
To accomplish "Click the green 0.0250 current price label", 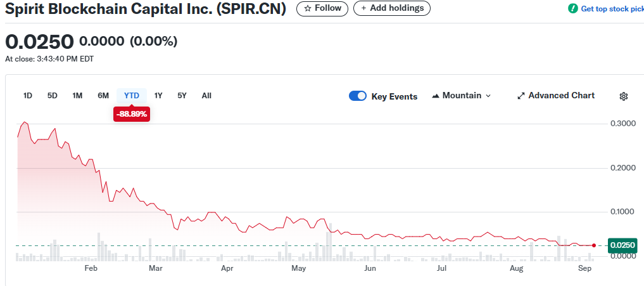I will click(x=622, y=245).
